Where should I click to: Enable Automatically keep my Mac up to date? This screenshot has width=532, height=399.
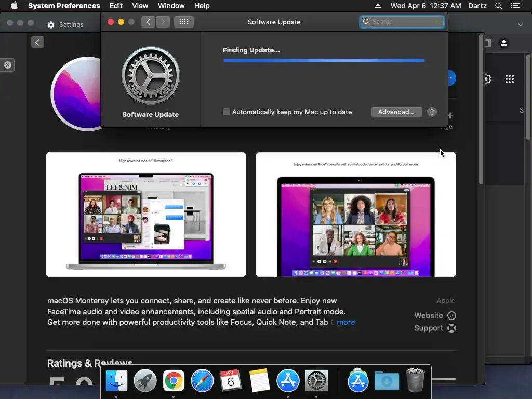(x=227, y=112)
